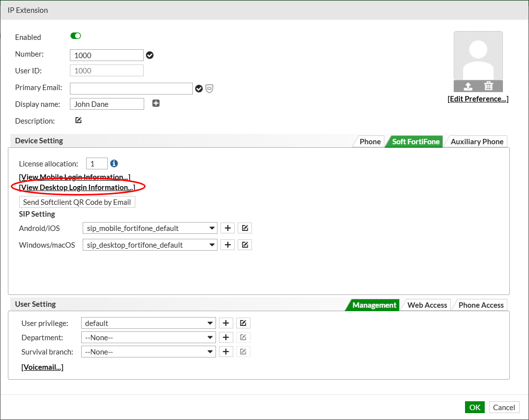The width and height of the screenshot is (529, 420).
Task: Confirm changes with the OK button
Action: [x=475, y=407]
